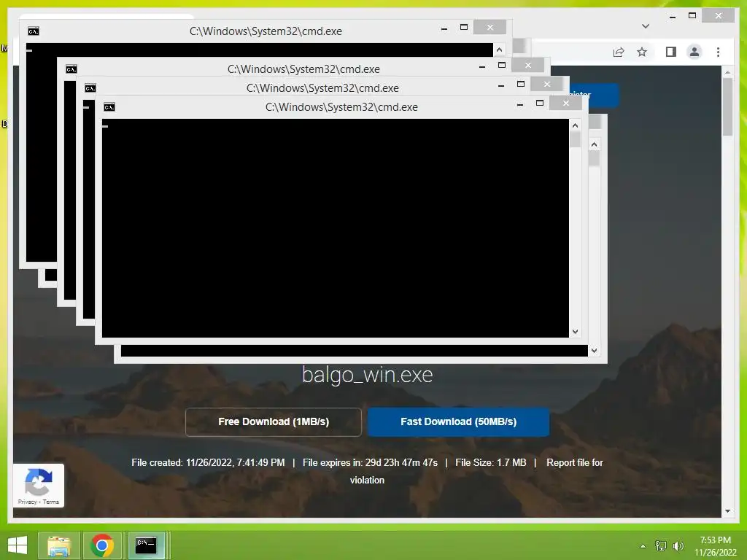Viewport: 747px width, 560px height.
Task: Maximize the Chrome browser window
Action: tap(692, 16)
